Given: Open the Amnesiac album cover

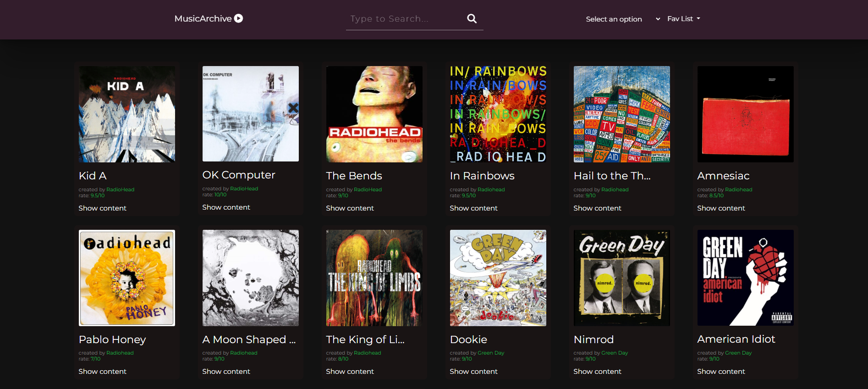Looking at the screenshot, I should click(746, 114).
